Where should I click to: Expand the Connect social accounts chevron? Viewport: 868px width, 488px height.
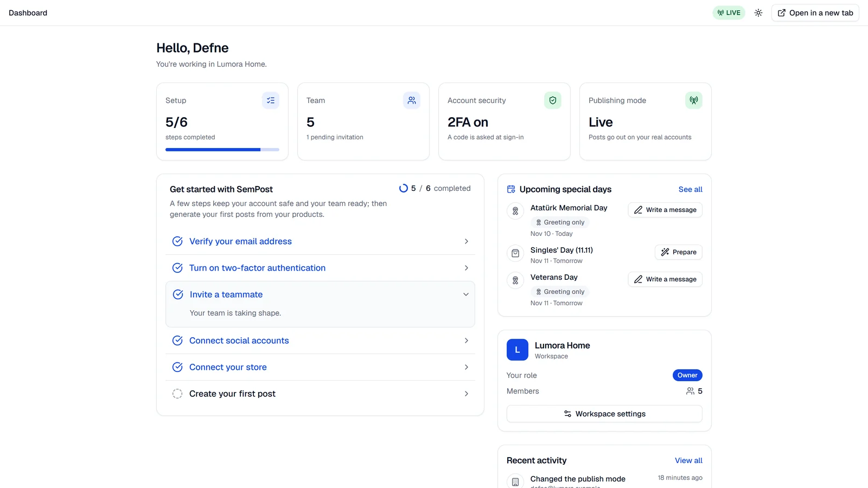(x=467, y=341)
